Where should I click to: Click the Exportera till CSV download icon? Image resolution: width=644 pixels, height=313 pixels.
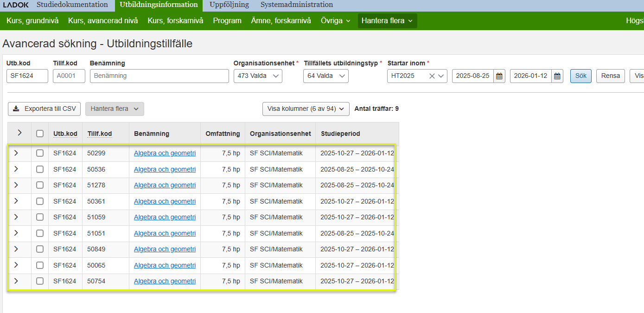click(x=16, y=109)
